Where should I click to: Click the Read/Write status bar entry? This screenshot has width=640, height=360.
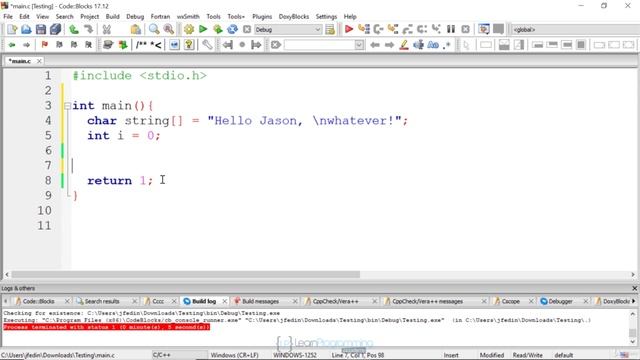click(x=528, y=355)
